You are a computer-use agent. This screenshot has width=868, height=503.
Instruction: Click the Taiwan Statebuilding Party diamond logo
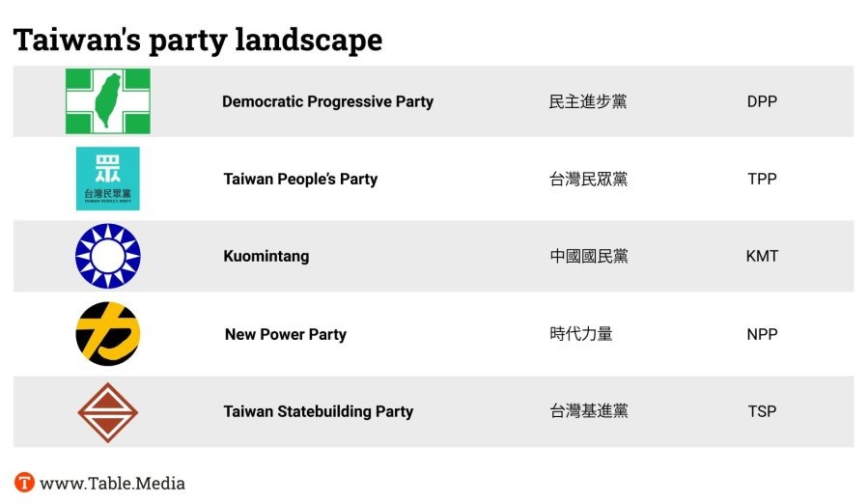108,411
